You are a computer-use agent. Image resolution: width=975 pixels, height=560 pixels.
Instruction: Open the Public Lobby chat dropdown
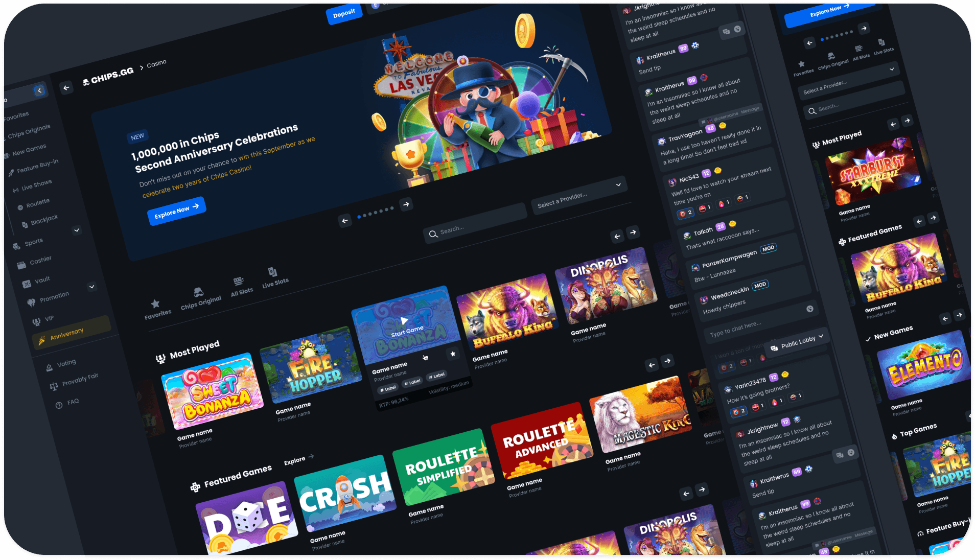(x=798, y=342)
